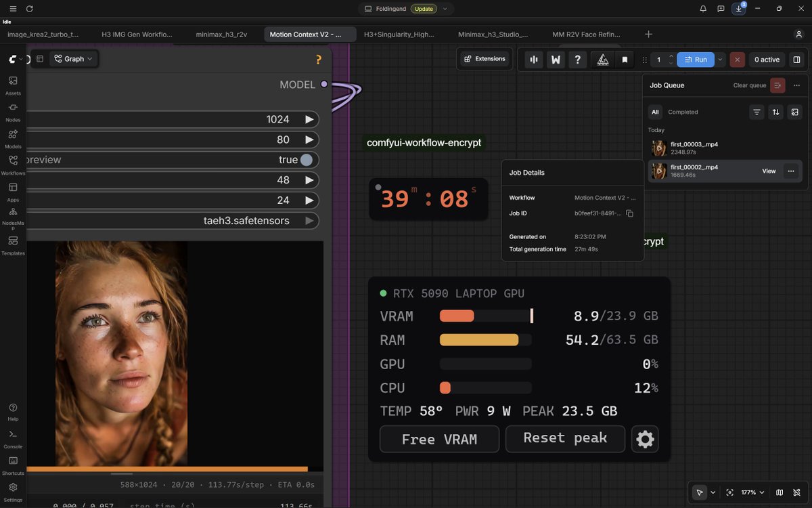Viewport: 812px width, 508px height.
Task: Click the reload icon in title bar
Action: point(29,9)
